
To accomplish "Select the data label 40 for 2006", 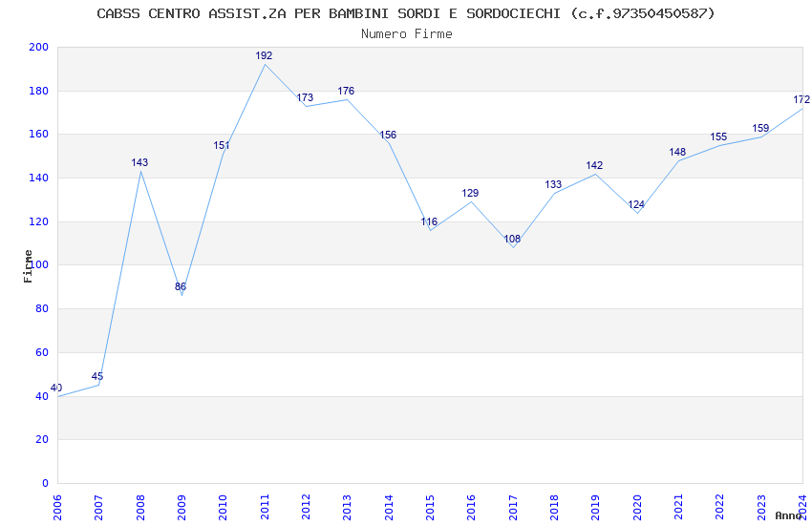I will pos(56,388).
